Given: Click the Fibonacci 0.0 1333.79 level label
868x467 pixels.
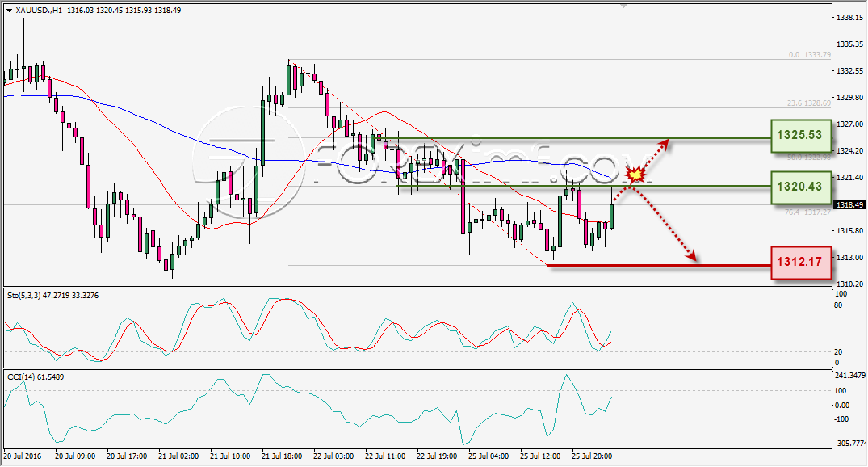Looking at the screenshot, I should (809, 55).
